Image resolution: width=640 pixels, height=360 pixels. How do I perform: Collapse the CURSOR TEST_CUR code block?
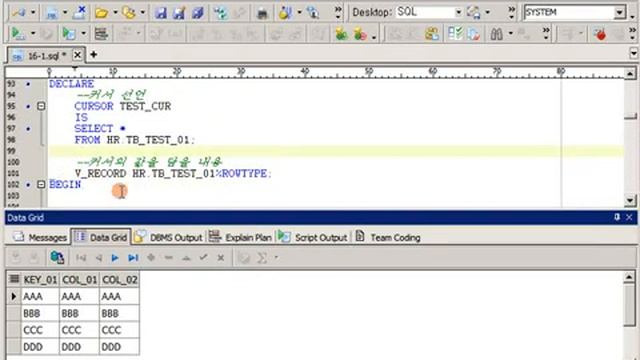41,106
